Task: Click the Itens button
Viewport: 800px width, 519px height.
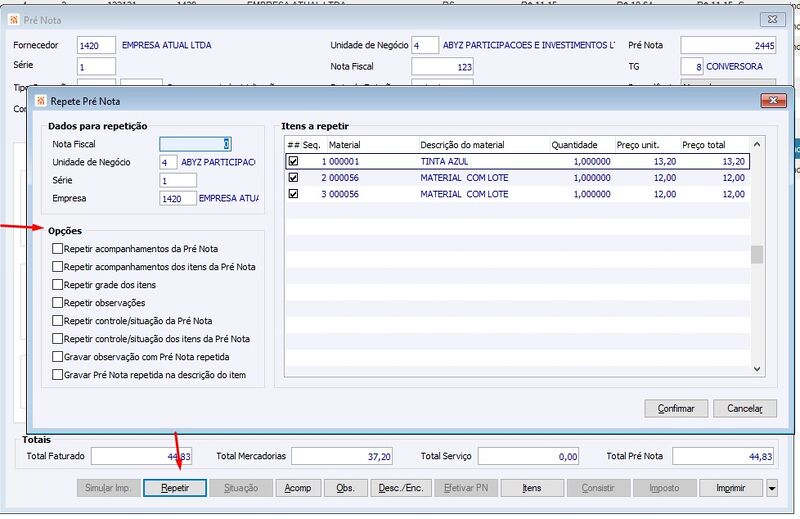Action: (532, 488)
